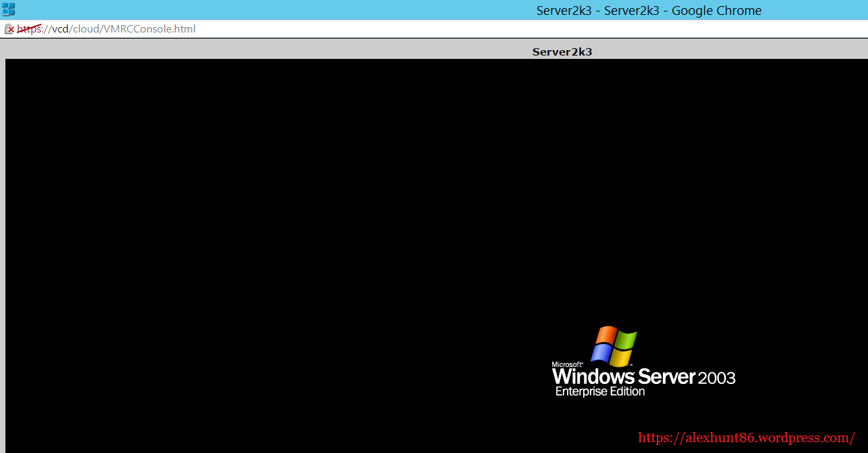Click the "Server2k3 - Server2k3 - Google Chrome" window title
Viewport: 868px width, 453px height.
(x=649, y=10)
